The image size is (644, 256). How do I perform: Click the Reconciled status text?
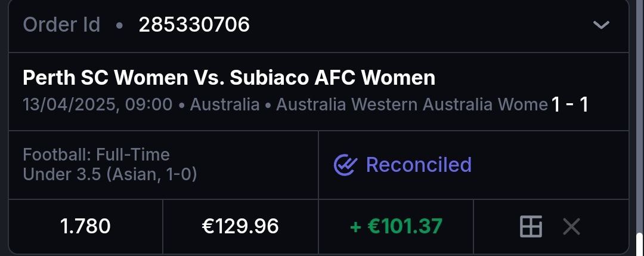click(x=419, y=165)
